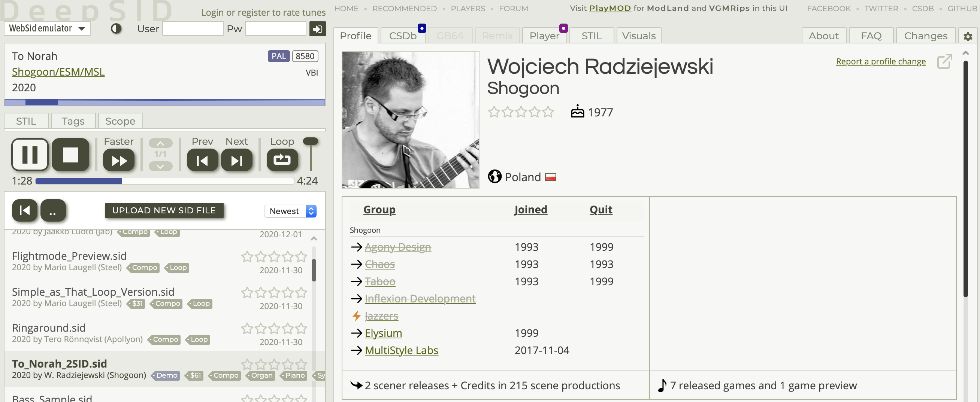The image size is (980, 402).
Task: Click HOME in the top navigation
Action: (346, 8)
